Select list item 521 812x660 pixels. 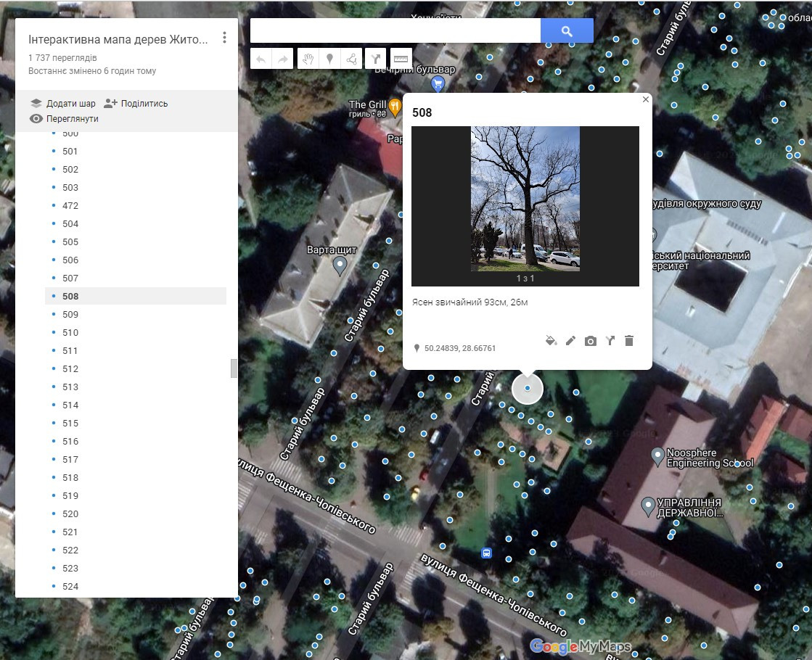coord(136,532)
